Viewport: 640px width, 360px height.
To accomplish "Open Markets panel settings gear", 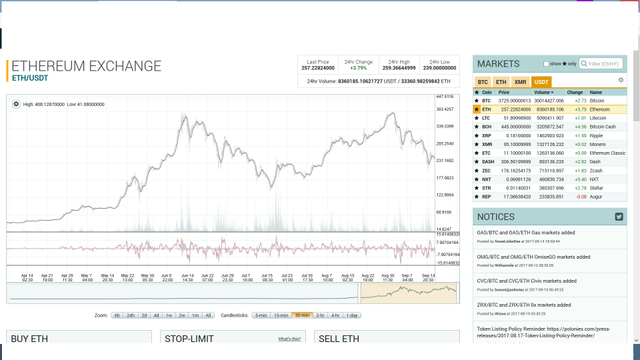I will pyautogui.click(x=621, y=80).
